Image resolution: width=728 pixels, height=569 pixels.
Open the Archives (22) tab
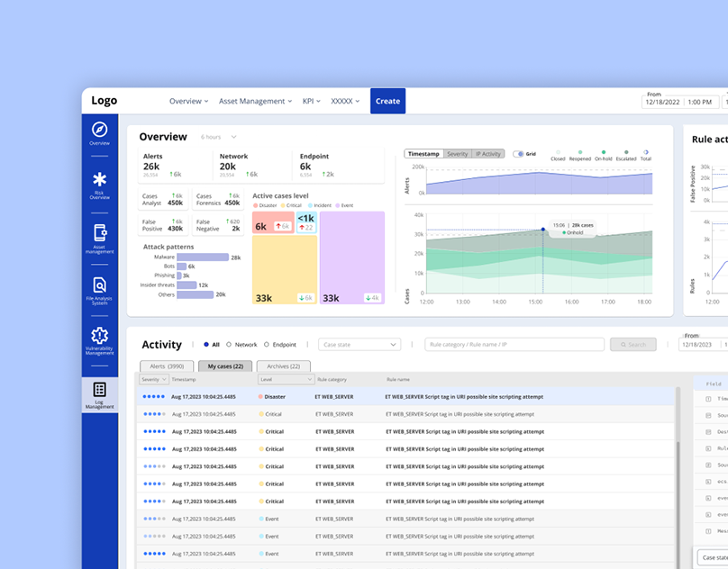coord(283,366)
